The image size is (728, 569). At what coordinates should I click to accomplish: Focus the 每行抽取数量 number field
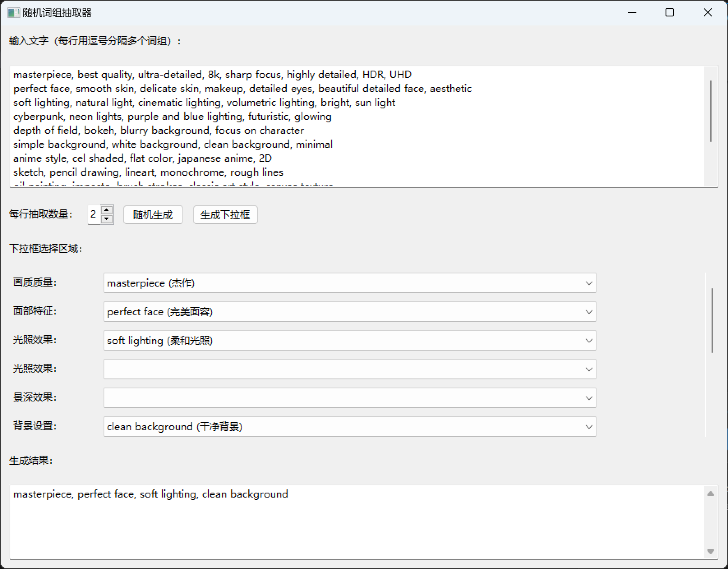click(94, 214)
